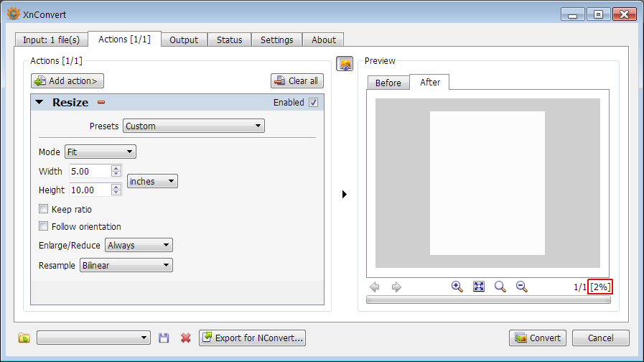Click the Cancel button
The height and width of the screenshot is (362, 644).
[600, 338]
